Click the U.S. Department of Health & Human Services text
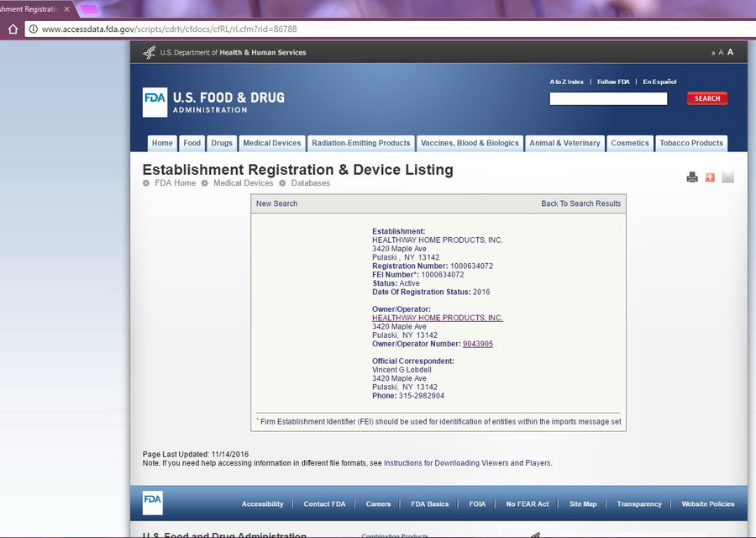The height and width of the screenshot is (538, 756). 233,53
